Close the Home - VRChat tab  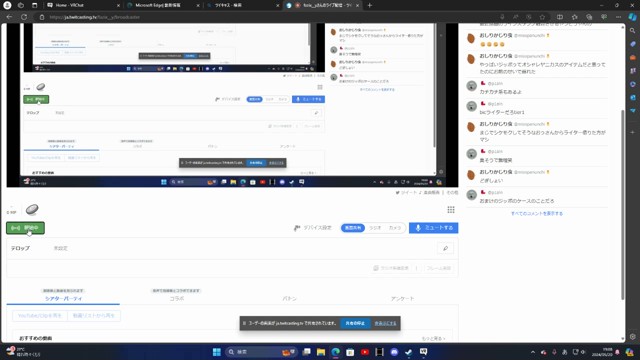tap(118, 5)
